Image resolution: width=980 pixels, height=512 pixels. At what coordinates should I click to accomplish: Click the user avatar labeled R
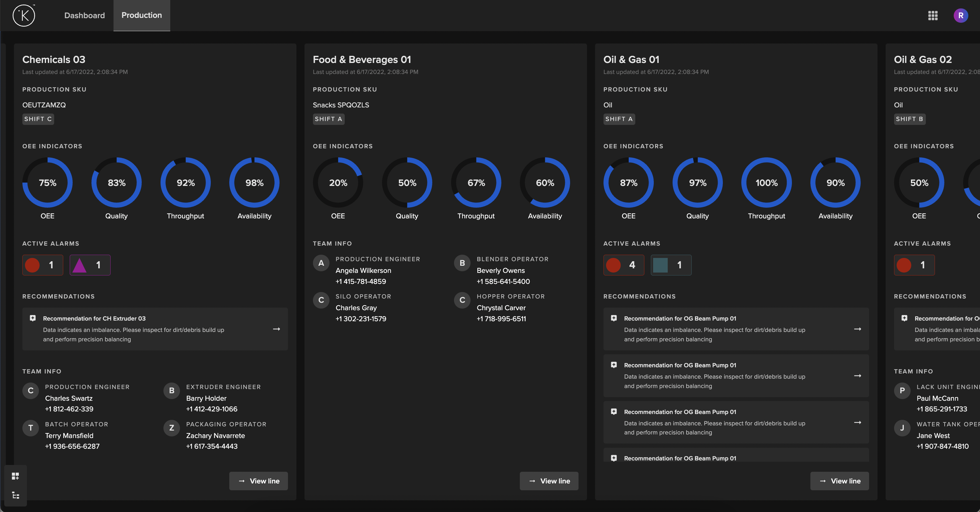pyautogui.click(x=960, y=16)
